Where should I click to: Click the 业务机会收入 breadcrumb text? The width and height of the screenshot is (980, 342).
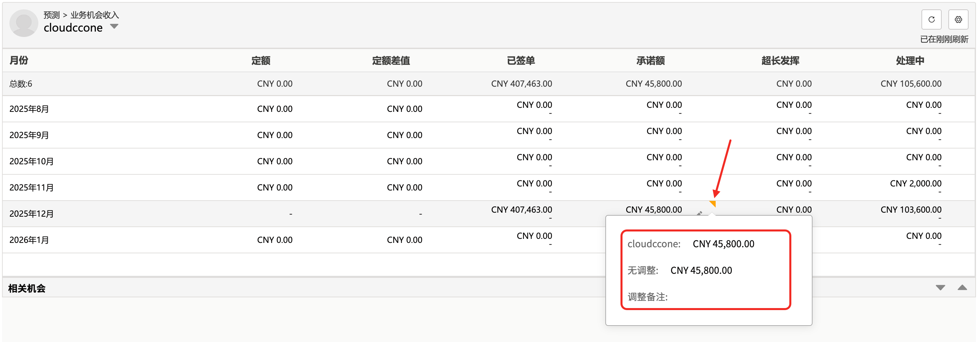click(x=95, y=15)
